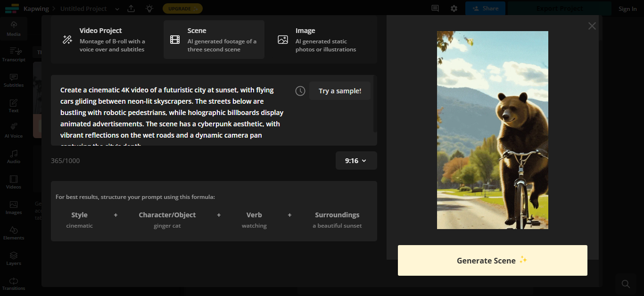The image size is (644, 296).
Task: Open the Transcript panel
Action: (x=14, y=54)
